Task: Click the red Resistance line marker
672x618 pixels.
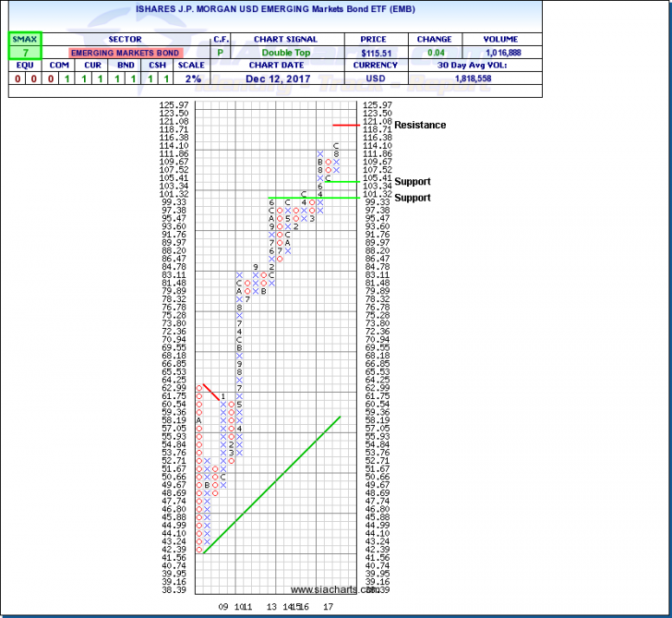Action: tap(345, 125)
